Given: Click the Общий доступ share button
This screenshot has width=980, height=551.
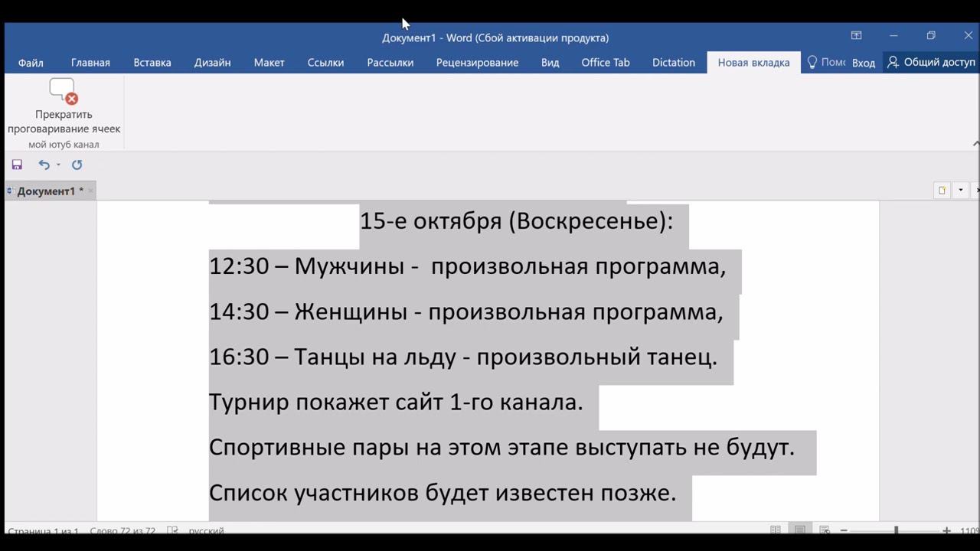Looking at the screenshot, I should tap(931, 63).
